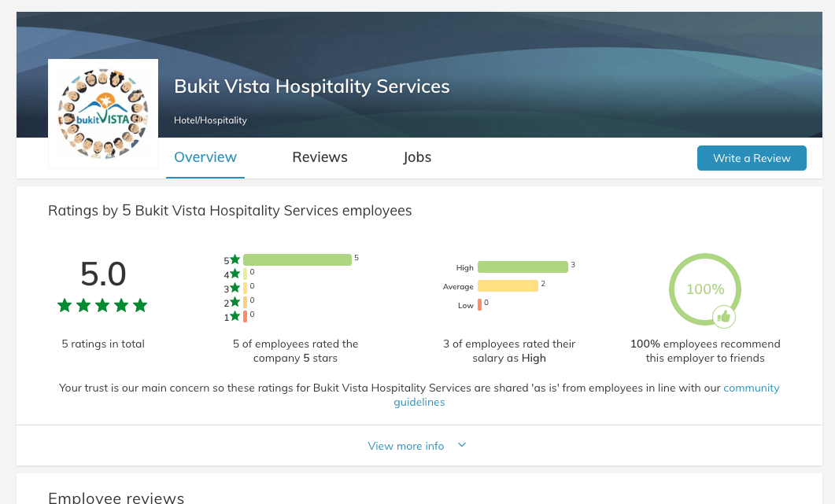This screenshot has height=504, width=835.
Task: Click the 3-star rating row star icon
Action: (x=235, y=289)
